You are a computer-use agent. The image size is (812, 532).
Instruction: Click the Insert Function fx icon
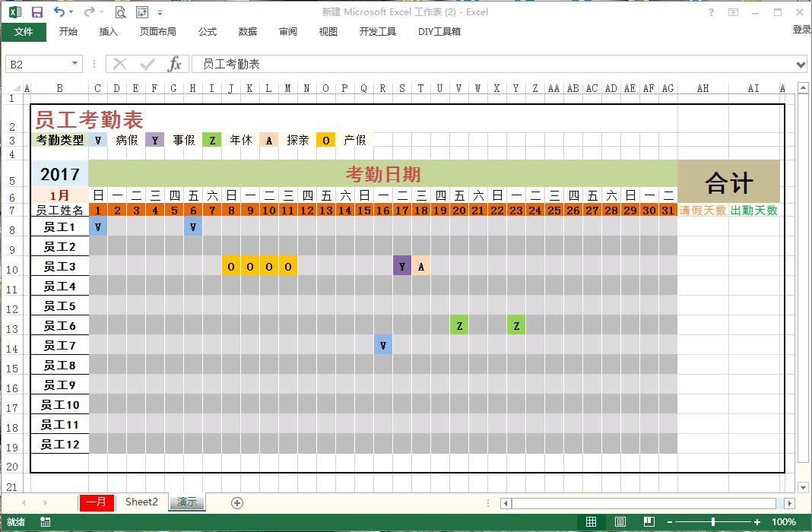tap(175, 64)
